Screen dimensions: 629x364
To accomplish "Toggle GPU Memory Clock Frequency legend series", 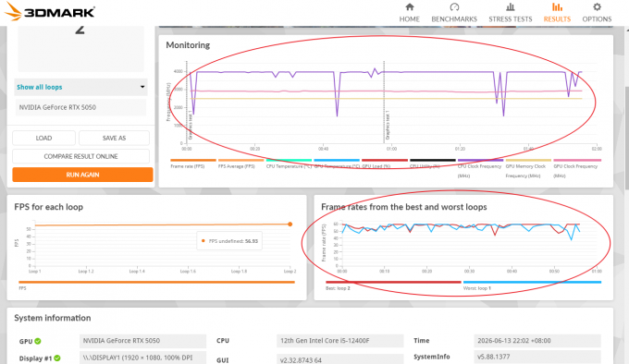I will pos(528,168).
